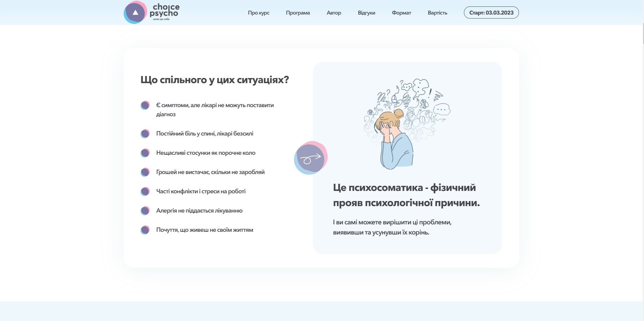Go to 'Програма' section

point(298,13)
